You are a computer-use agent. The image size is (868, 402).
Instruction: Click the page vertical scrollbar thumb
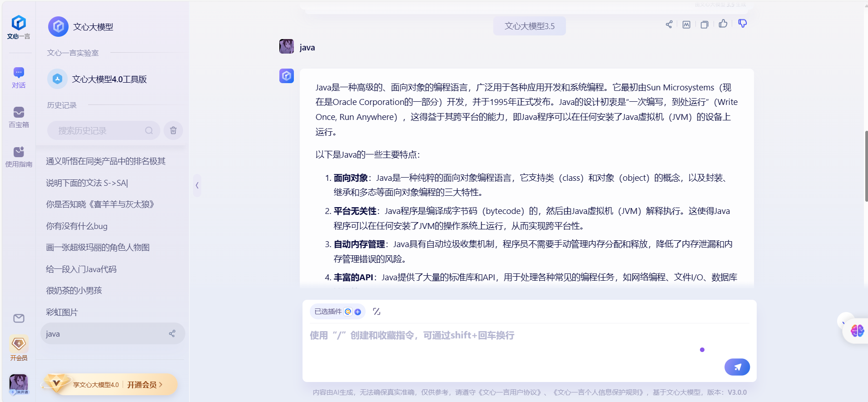(x=866, y=166)
